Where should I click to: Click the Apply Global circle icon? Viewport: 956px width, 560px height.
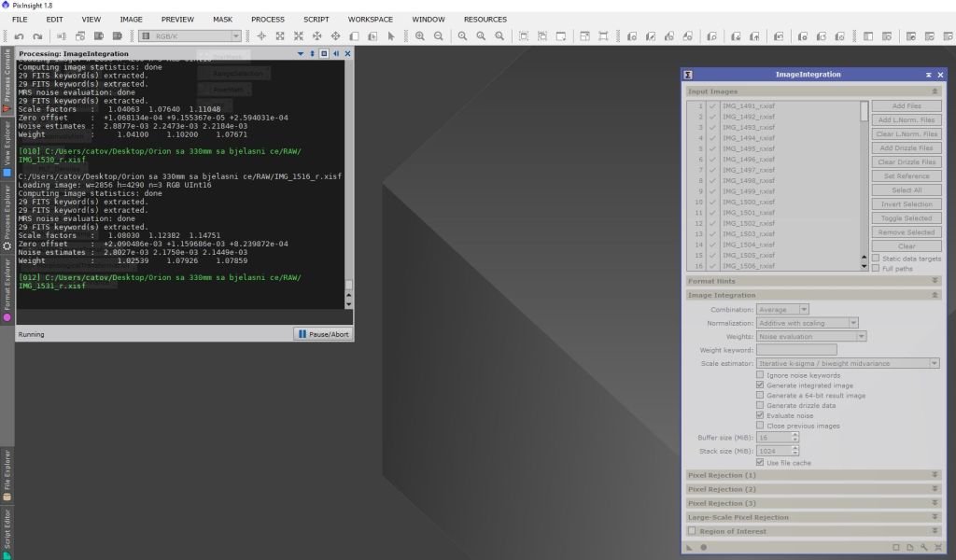(x=703, y=547)
